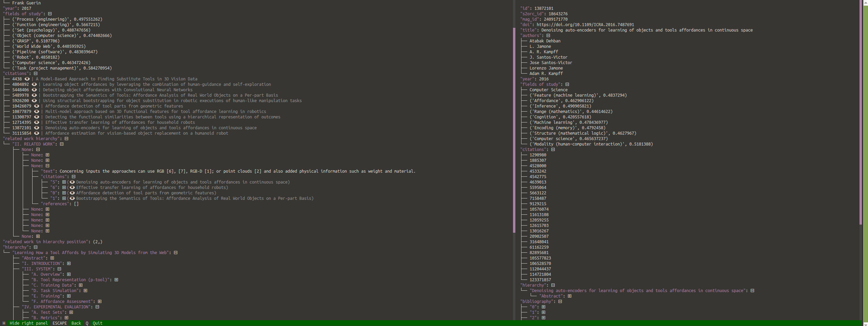The height and width of the screenshot is (326, 868).
Task: Expand the "I. INTRODUCTION" section
Action: coord(69,264)
